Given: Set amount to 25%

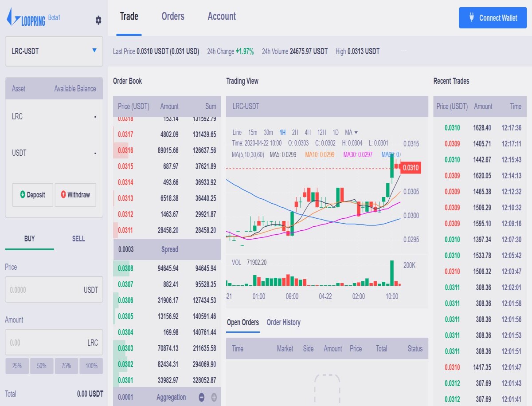Looking at the screenshot, I should 17,366.
